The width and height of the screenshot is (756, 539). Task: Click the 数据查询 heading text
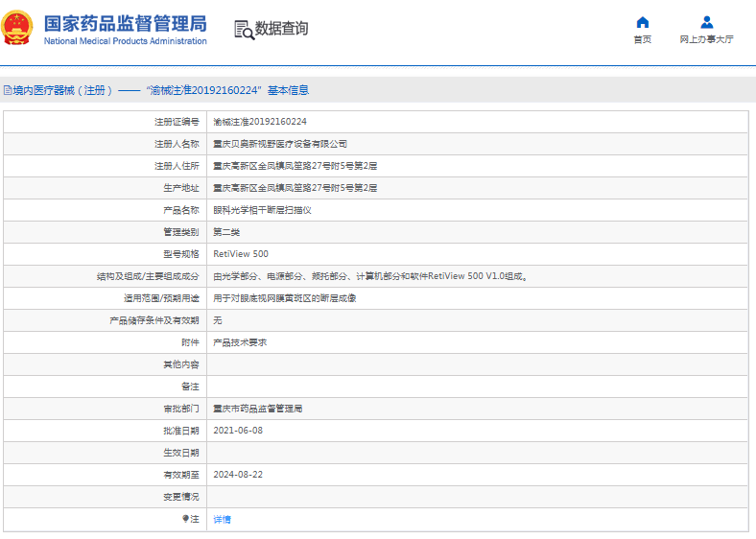(281, 29)
